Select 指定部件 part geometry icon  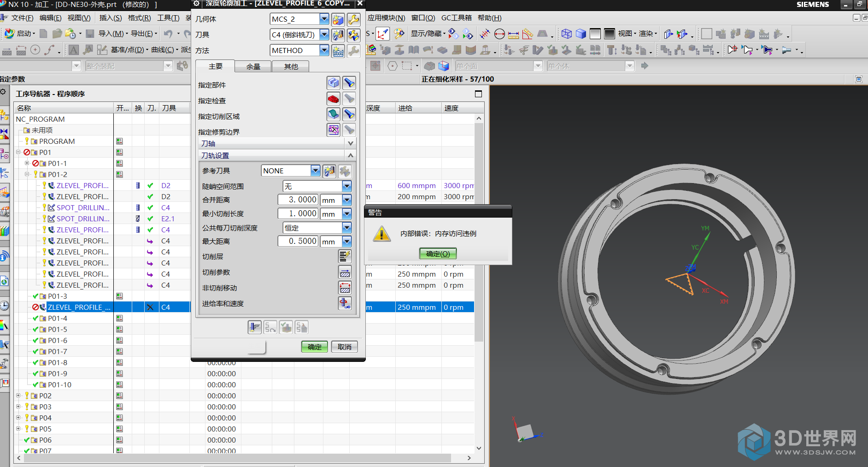click(333, 83)
